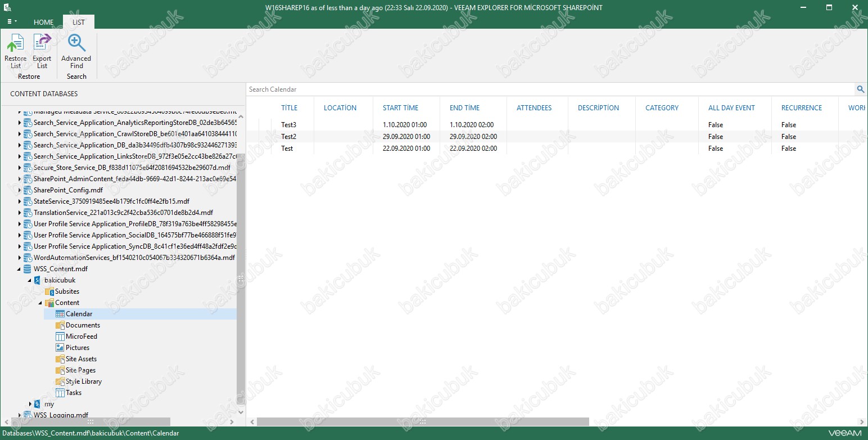The width and height of the screenshot is (868, 440).
Task: Click the Pictures library icon
Action: click(x=60, y=347)
